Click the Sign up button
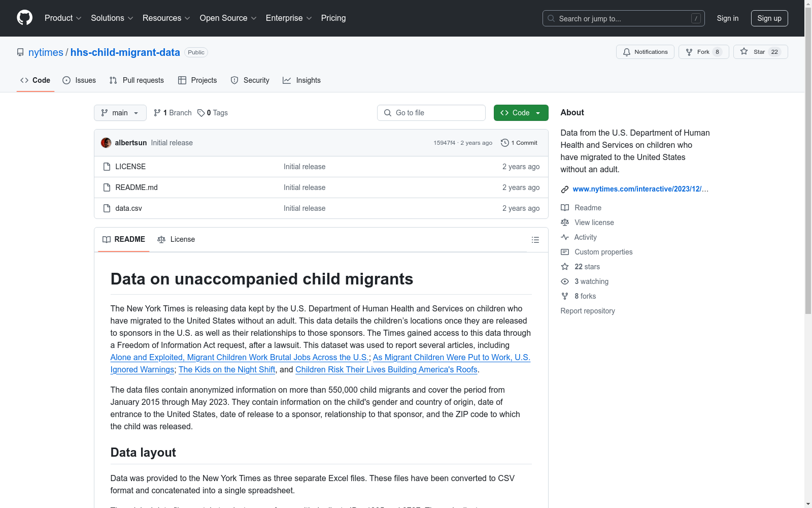 (x=769, y=18)
